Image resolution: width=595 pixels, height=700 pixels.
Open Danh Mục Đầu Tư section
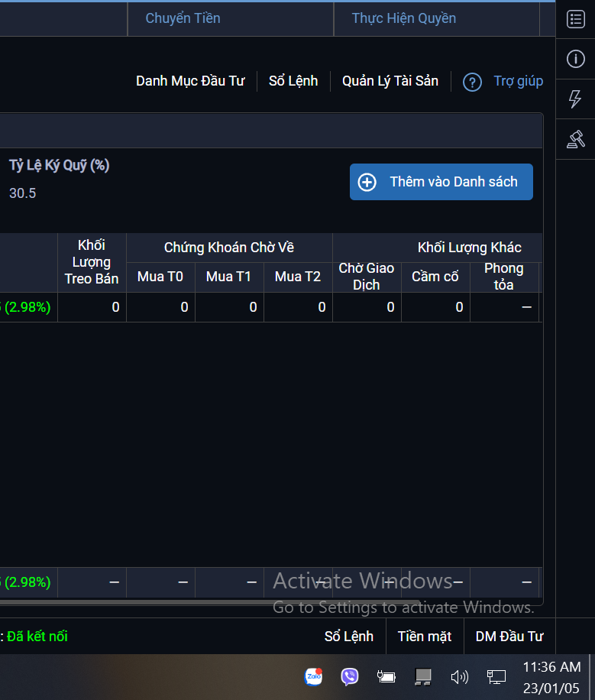point(190,81)
